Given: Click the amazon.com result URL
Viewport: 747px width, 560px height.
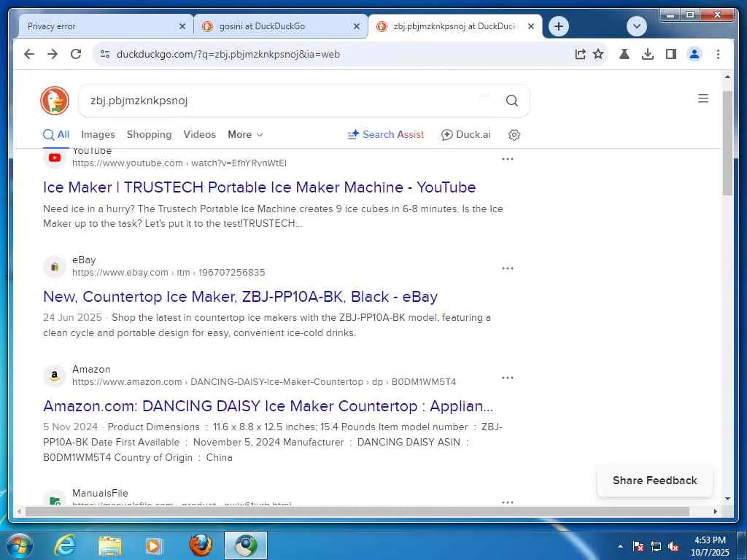Looking at the screenshot, I should pyautogui.click(x=264, y=382).
